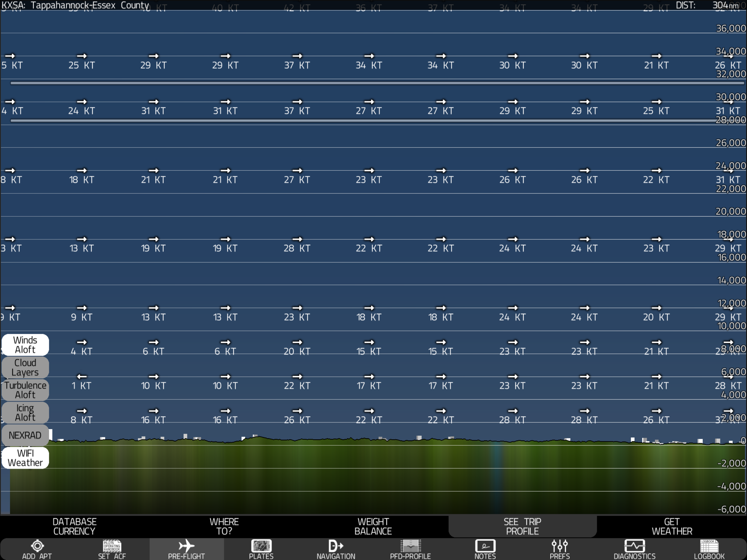The image size is (747, 560).
Task: Enable the Icing Aloft overlay
Action: point(25,413)
